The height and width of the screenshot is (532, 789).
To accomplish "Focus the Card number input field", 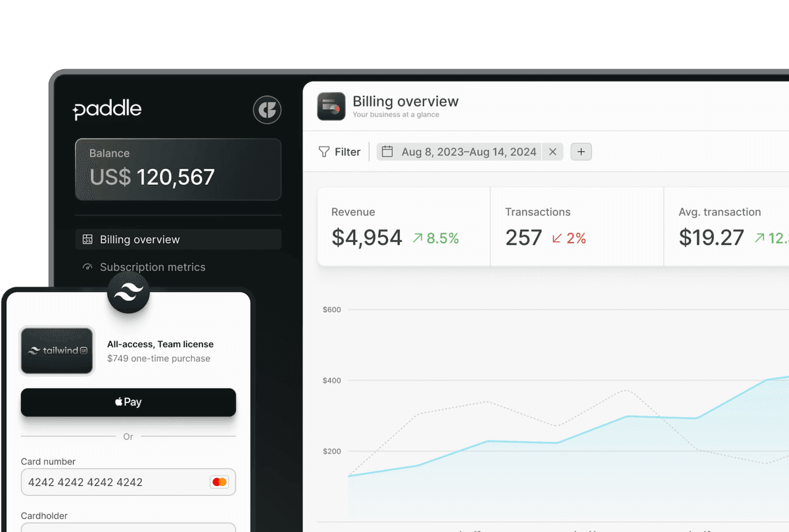I will [x=128, y=482].
